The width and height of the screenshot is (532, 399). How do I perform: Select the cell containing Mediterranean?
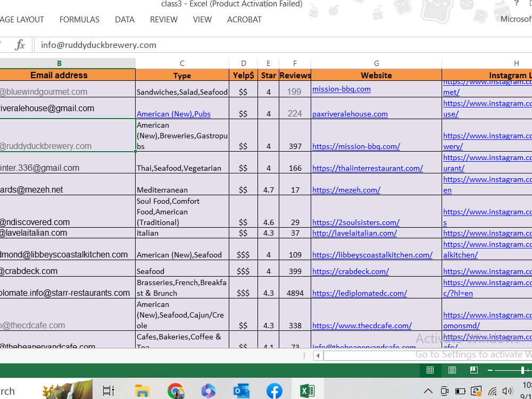click(182, 184)
